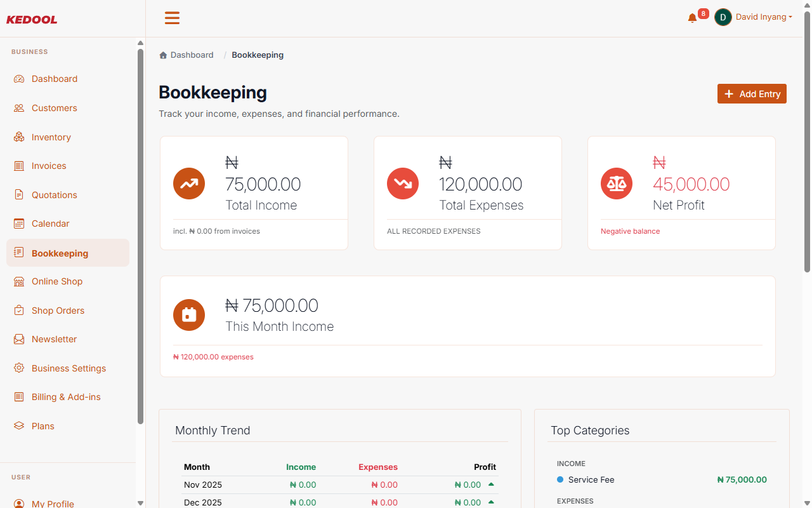Click the Newsletter envelope icon

click(x=19, y=339)
